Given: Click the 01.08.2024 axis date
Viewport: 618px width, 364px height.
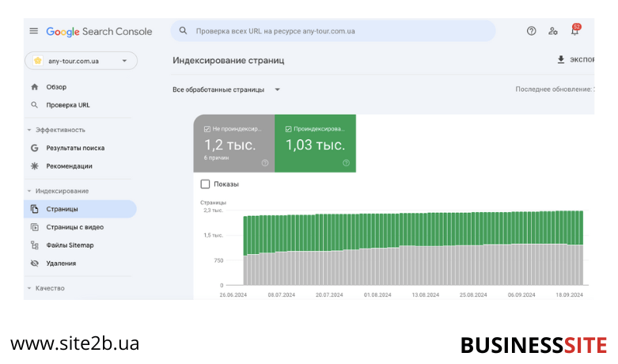Looking at the screenshot, I should (x=377, y=294).
